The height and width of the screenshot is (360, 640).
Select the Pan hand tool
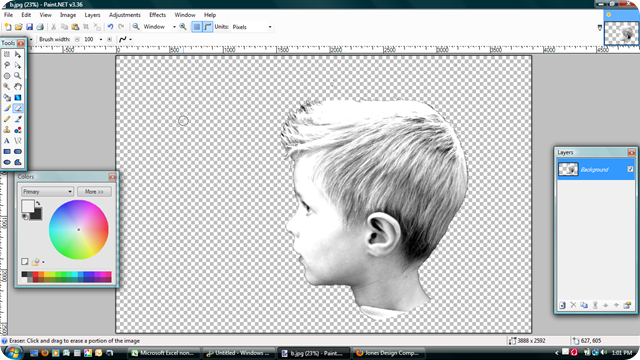18,87
